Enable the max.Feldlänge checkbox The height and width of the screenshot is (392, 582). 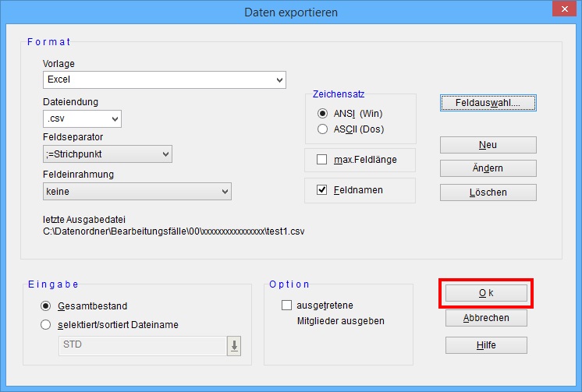tap(322, 160)
